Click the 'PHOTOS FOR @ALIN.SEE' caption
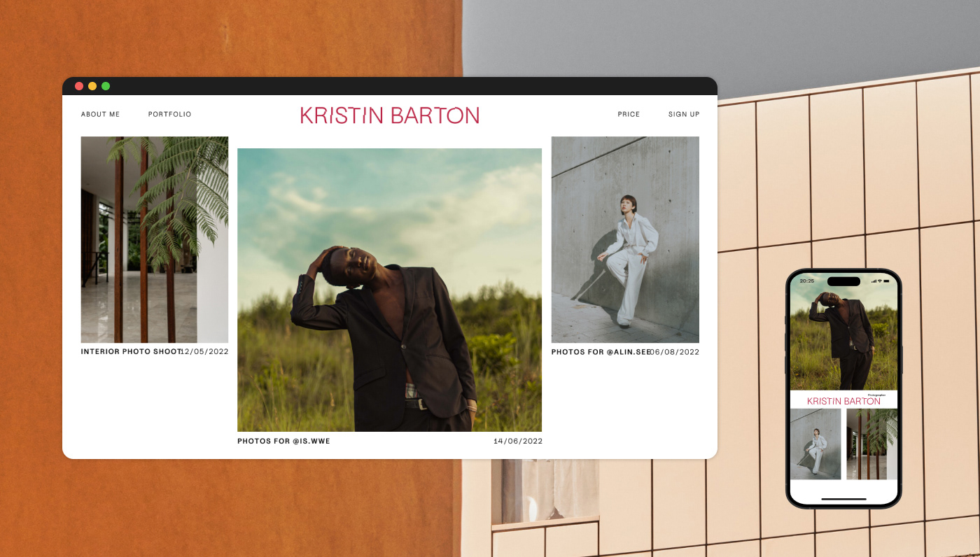The image size is (980, 557). tap(601, 351)
